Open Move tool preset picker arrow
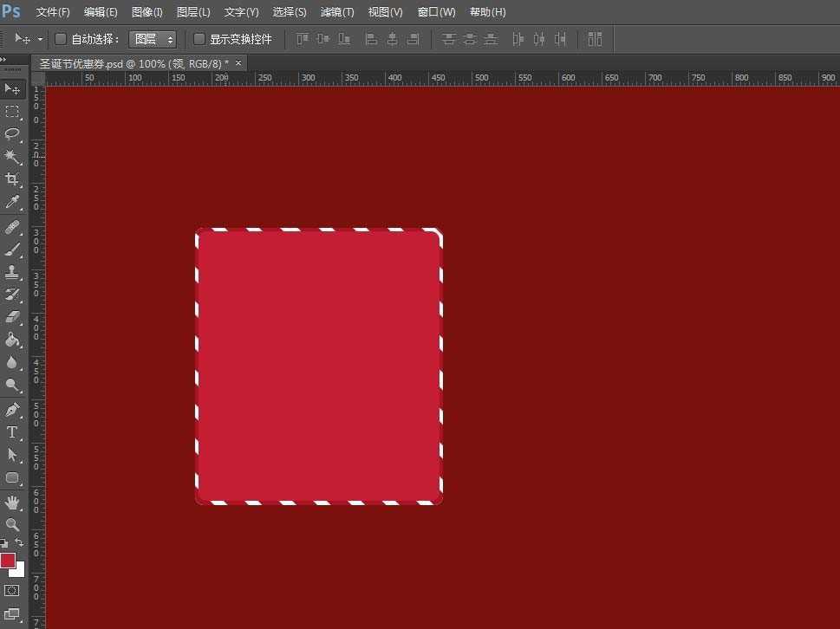840x629 pixels. 40,40
